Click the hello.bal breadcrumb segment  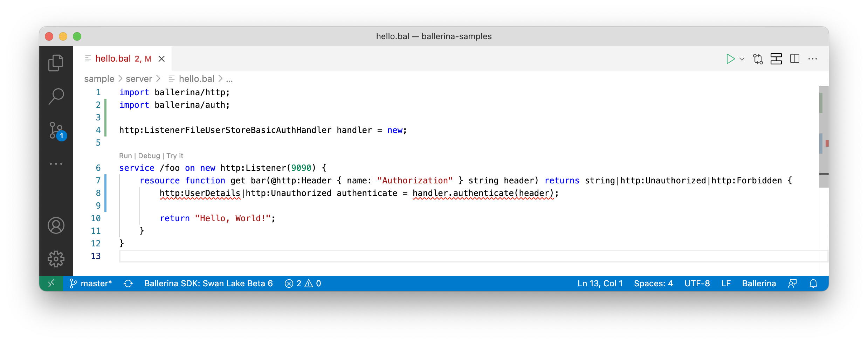(x=196, y=79)
